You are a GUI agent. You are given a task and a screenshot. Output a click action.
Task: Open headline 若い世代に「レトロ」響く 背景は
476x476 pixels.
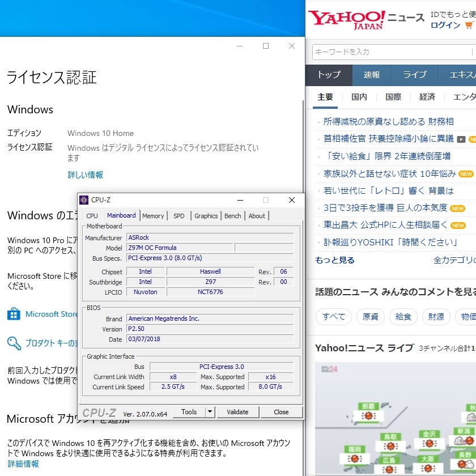pos(389,191)
